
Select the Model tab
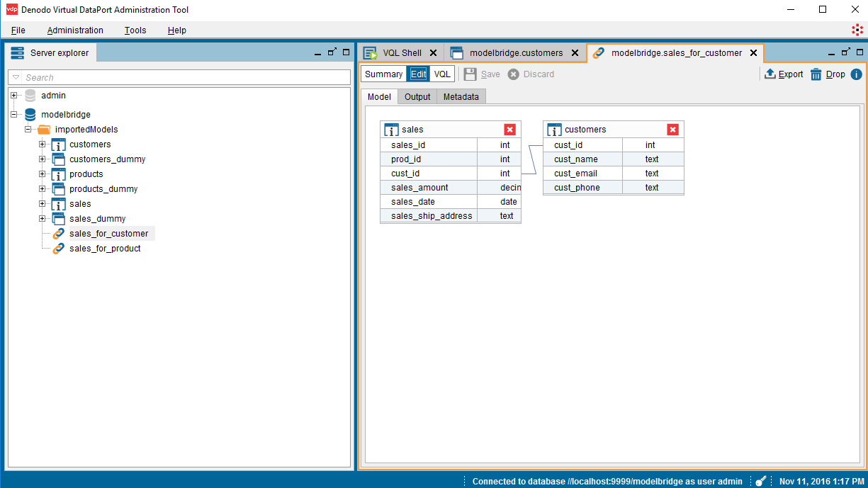(379, 97)
